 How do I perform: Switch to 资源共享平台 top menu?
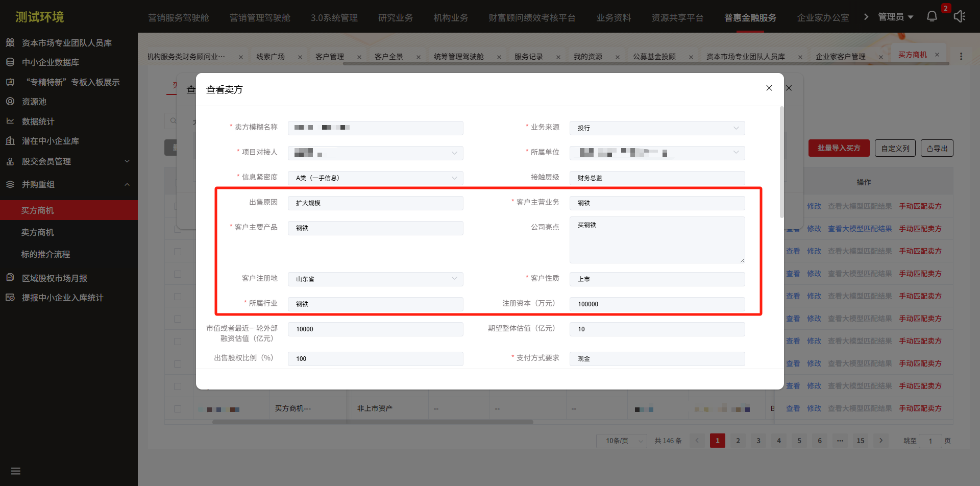[678, 17]
